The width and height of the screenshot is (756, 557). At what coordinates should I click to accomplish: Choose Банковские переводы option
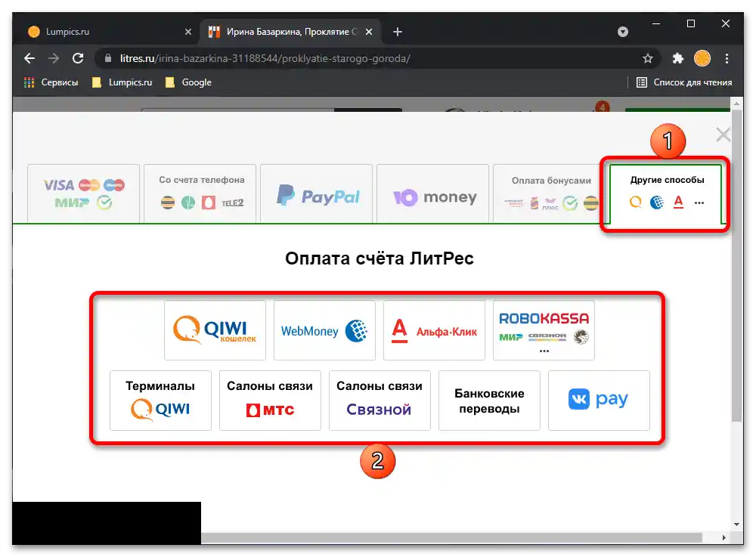tap(489, 401)
